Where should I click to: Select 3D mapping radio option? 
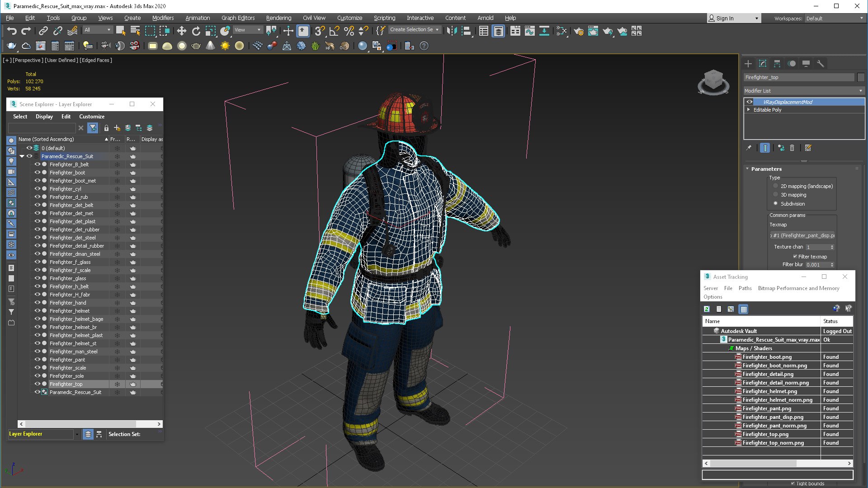point(776,195)
